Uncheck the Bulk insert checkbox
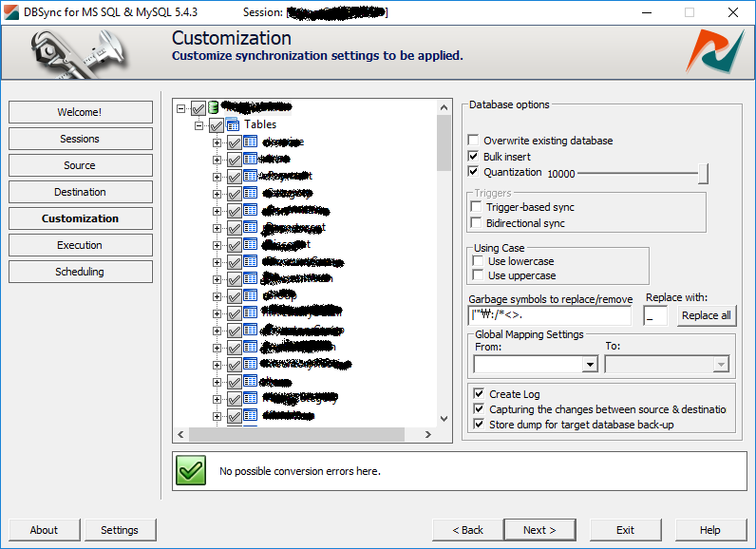 click(x=474, y=157)
